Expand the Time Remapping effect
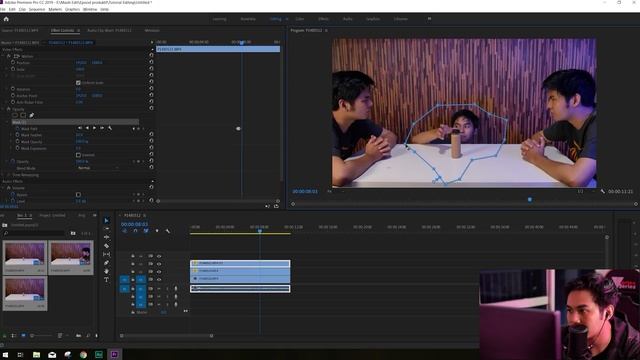Image resolution: width=640 pixels, height=360 pixels. (3, 175)
